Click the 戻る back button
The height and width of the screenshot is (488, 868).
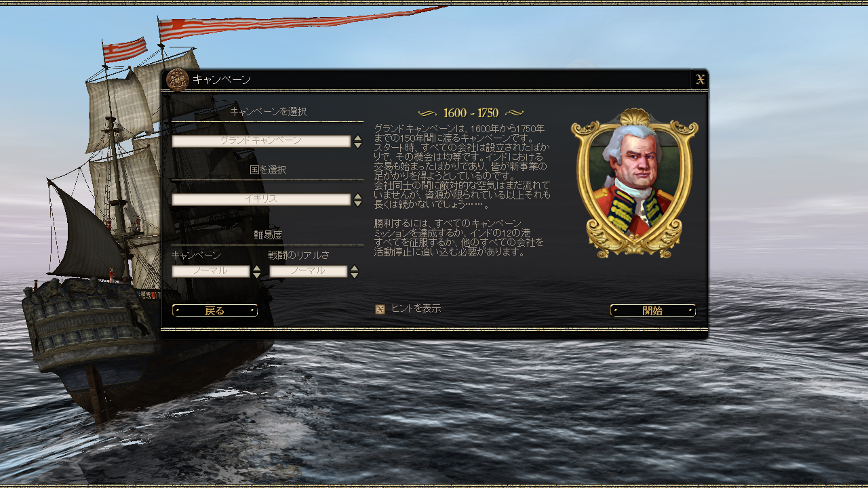(x=215, y=310)
